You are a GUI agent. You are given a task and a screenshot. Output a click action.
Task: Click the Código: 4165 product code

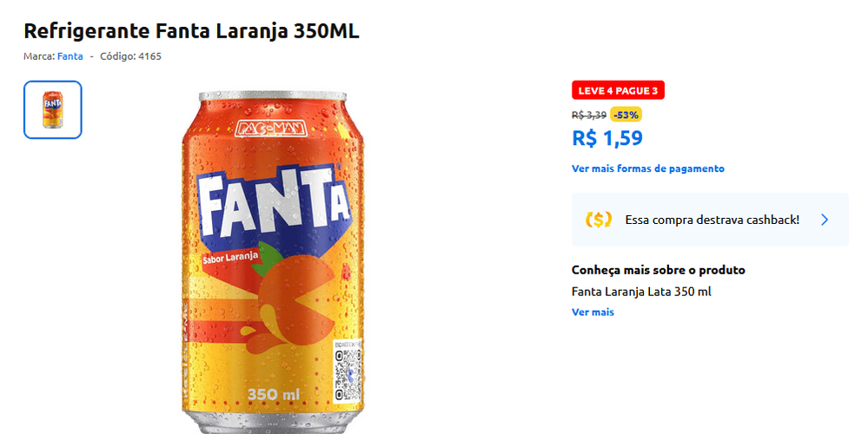point(130,56)
